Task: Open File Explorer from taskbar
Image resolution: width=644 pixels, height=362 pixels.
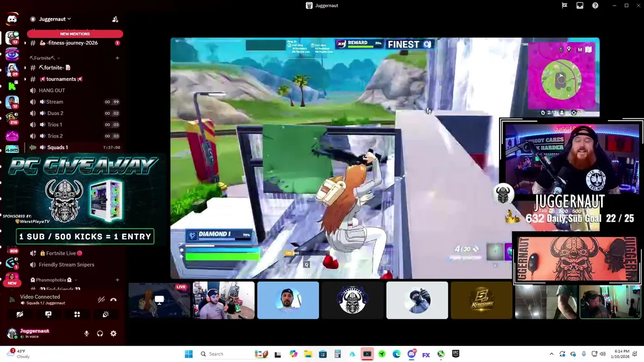Action: point(308,354)
